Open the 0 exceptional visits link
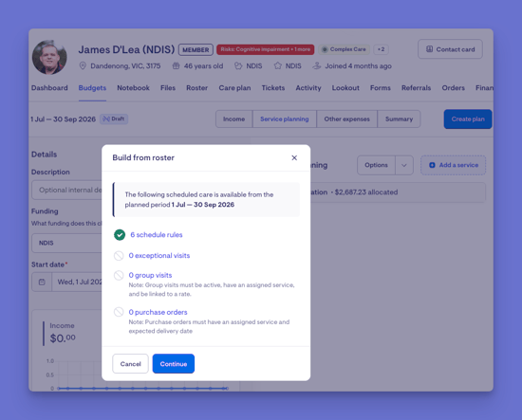This screenshot has height=420, width=522. pos(159,256)
